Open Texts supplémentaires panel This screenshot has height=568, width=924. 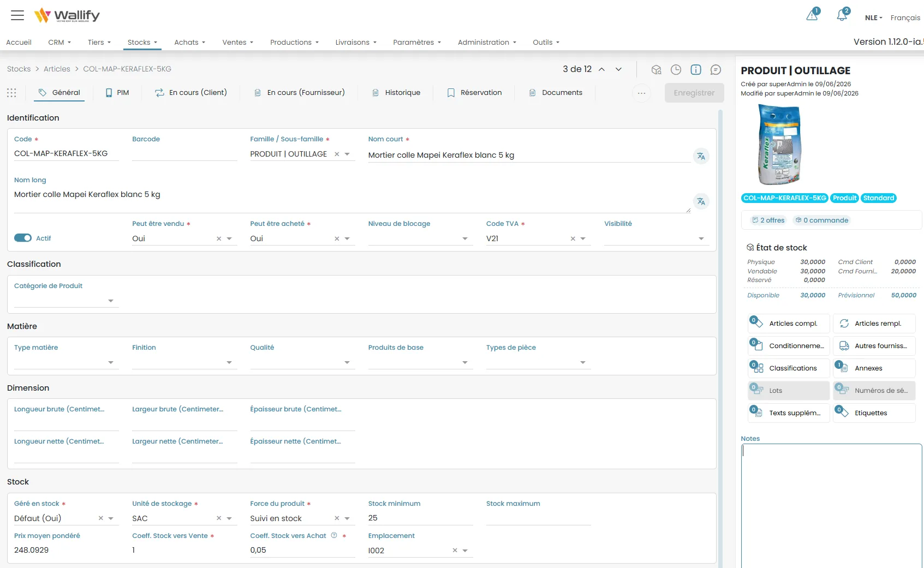pyautogui.click(x=789, y=413)
